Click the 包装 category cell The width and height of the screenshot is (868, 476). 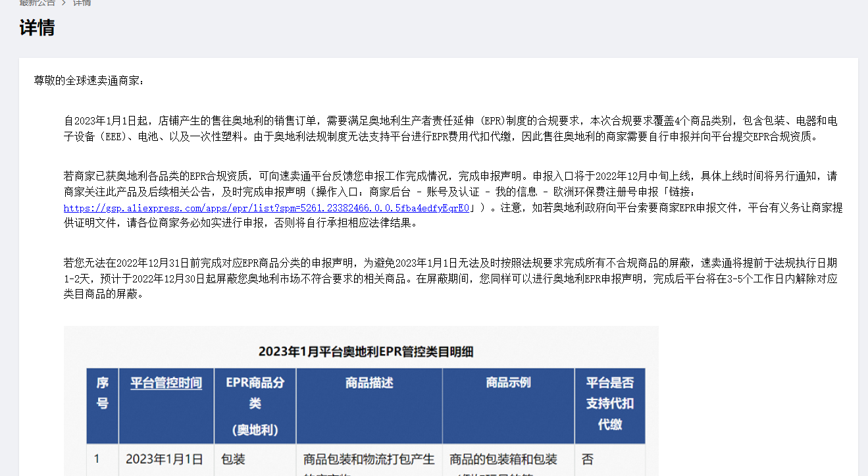[255, 460]
